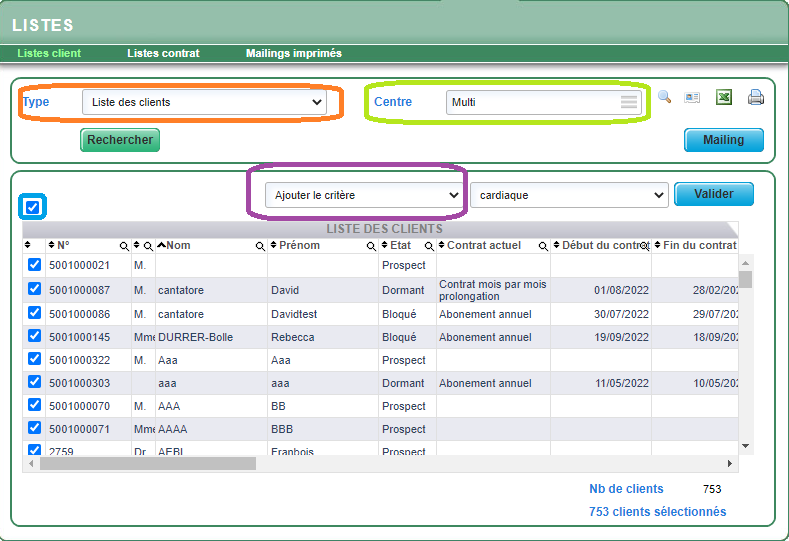Expand the 'Ajouter le critère' dropdown
Screen dimensions: 789x541
(x=364, y=195)
